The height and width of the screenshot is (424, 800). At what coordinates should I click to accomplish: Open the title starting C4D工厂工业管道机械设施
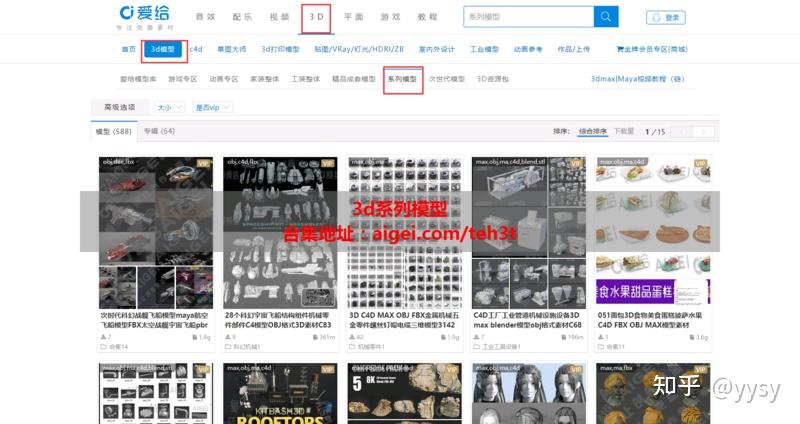(x=527, y=320)
